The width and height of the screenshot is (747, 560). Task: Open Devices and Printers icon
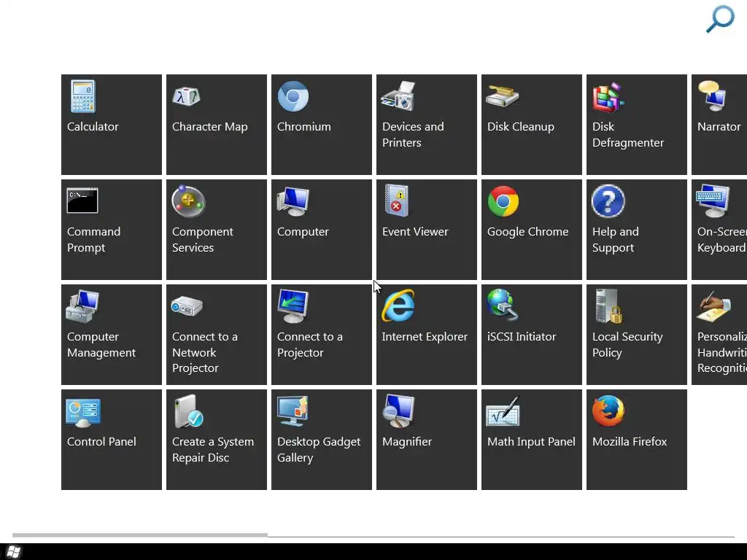tap(398, 96)
